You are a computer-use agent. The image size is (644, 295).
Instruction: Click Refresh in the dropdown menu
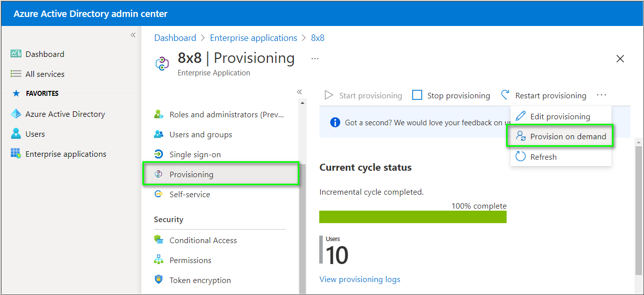pos(543,157)
